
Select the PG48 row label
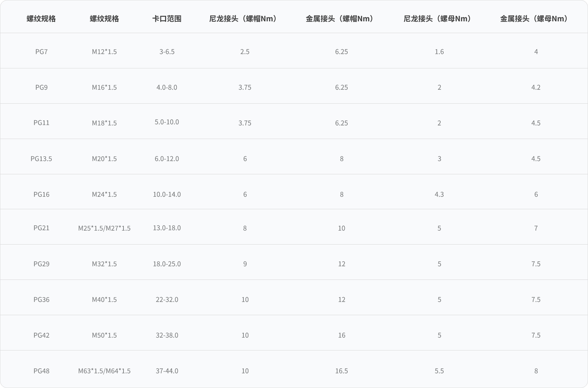(41, 371)
